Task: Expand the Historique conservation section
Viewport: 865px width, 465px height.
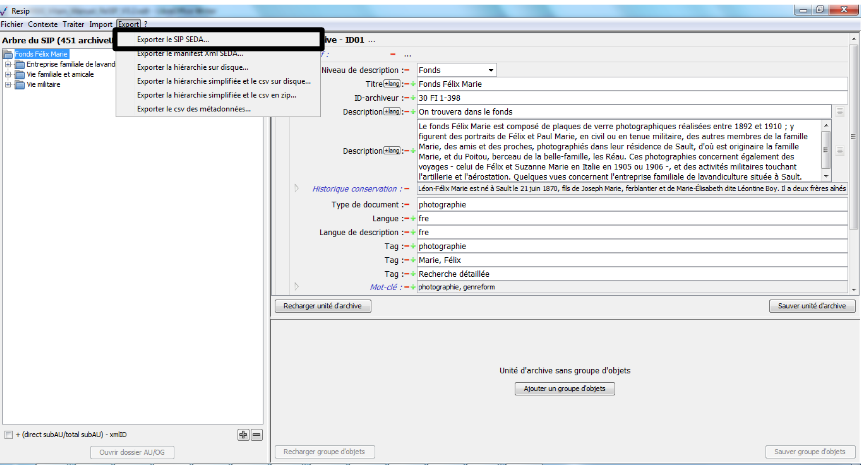Action: pyautogui.click(x=296, y=188)
